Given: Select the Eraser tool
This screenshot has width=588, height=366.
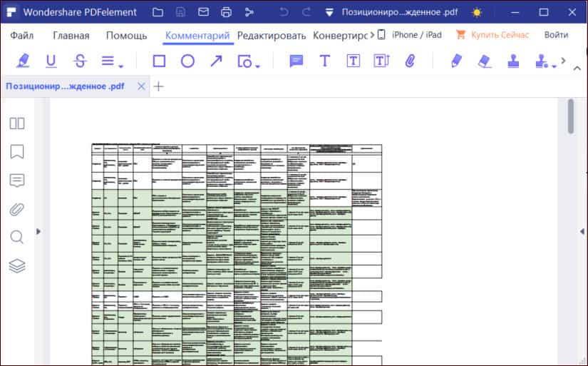Looking at the screenshot, I should pos(485,61).
